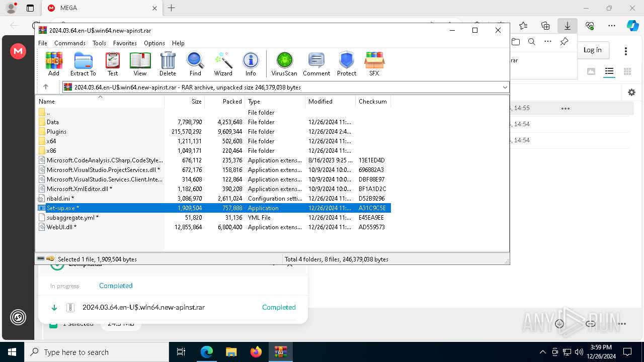
Task: Search in the Edge downloads panel
Action: (532, 42)
